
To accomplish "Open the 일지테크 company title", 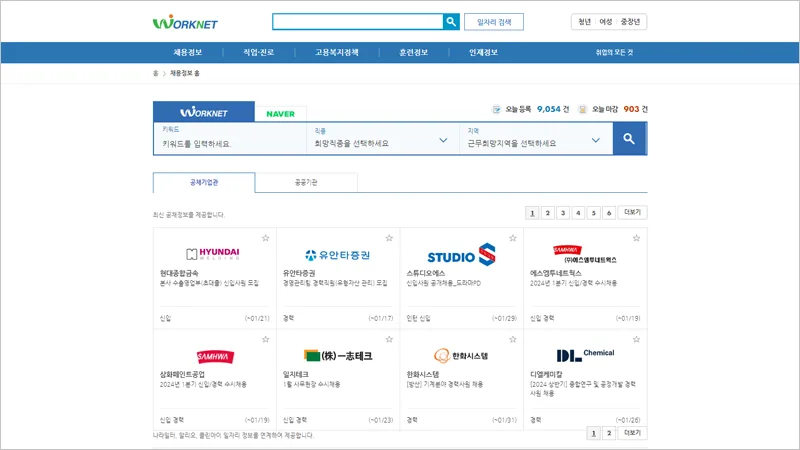I will (296, 374).
